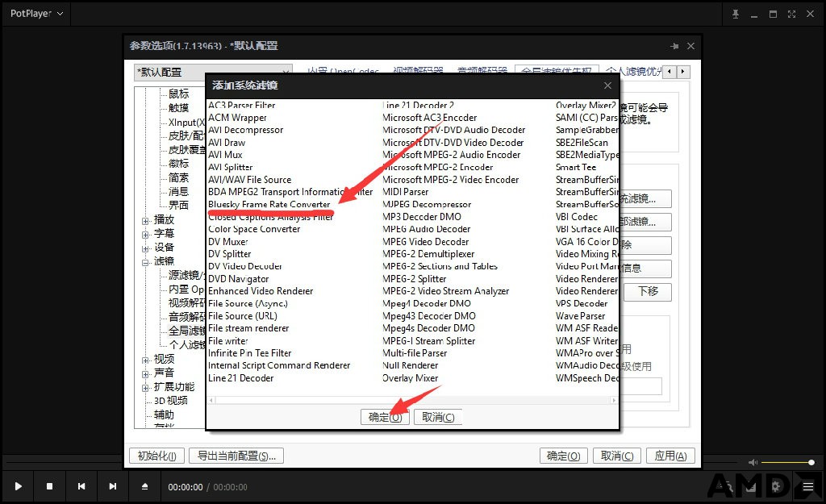Select MJPEG Decompressor filter entry
826x504 pixels.
(427, 204)
